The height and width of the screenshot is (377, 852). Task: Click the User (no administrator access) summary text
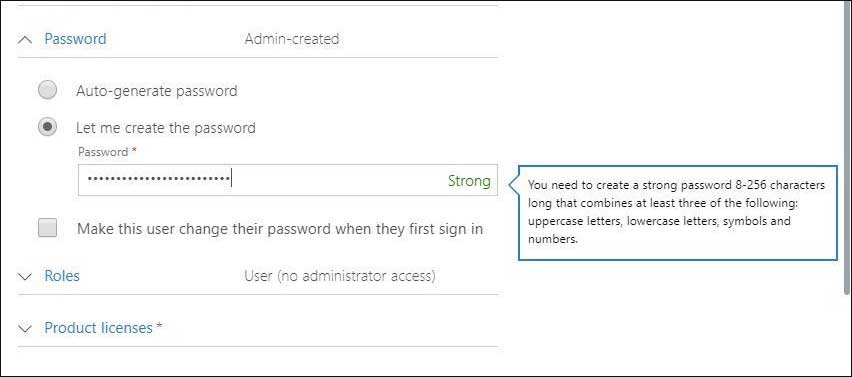[340, 276]
